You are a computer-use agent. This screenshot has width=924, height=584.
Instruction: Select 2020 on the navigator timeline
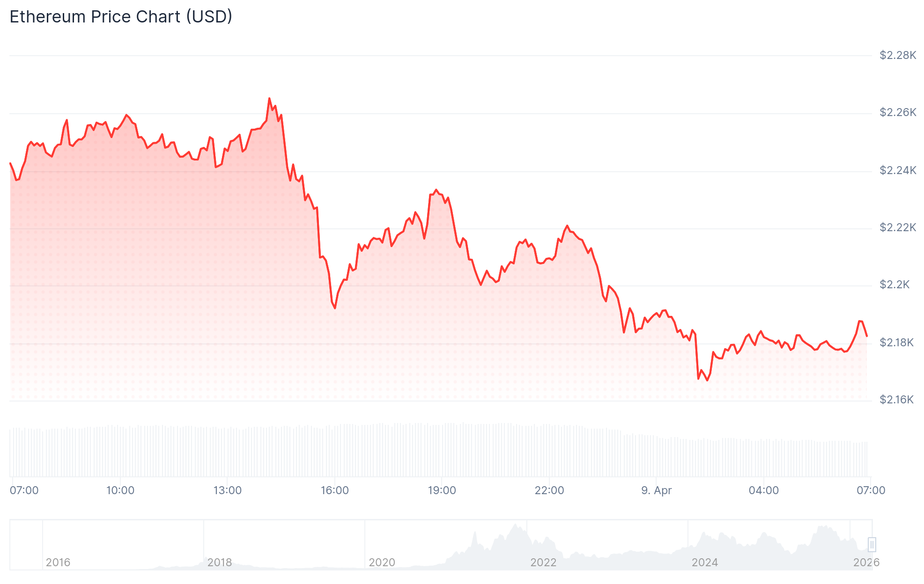382,562
